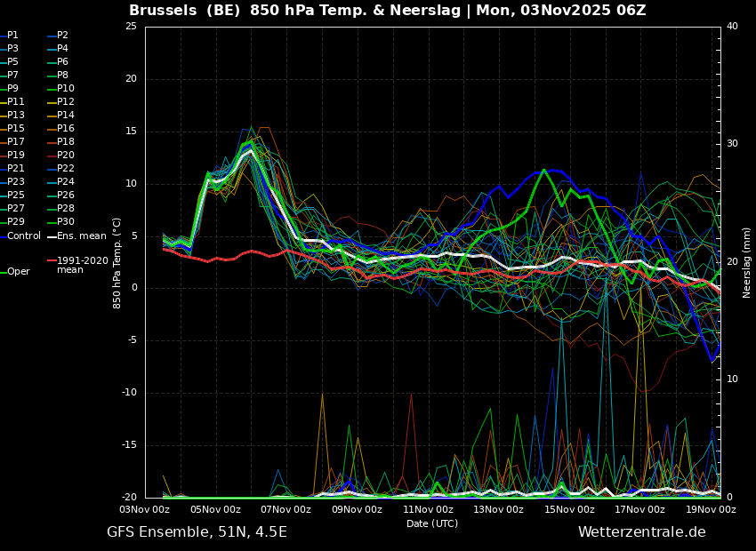Image resolution: width=756 pixels, height=551 pixels.
Task: Select the P10 legend entry
Action: [66, 89]
